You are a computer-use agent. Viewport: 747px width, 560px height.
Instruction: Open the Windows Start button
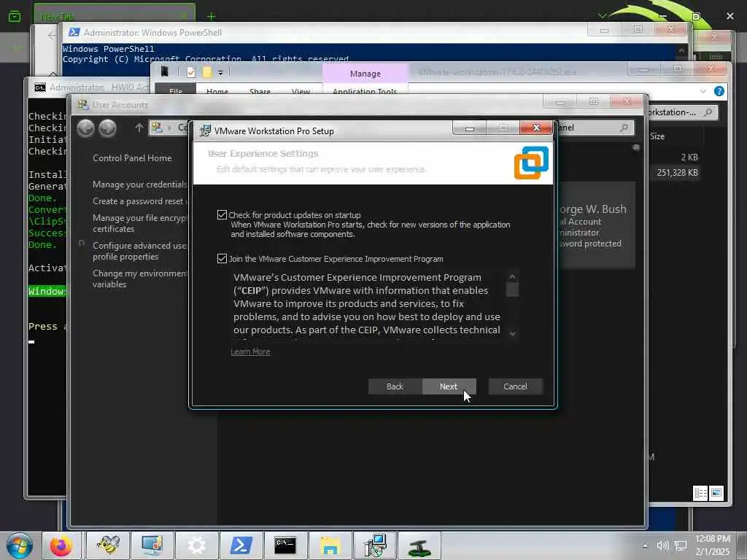coord(19,545)
